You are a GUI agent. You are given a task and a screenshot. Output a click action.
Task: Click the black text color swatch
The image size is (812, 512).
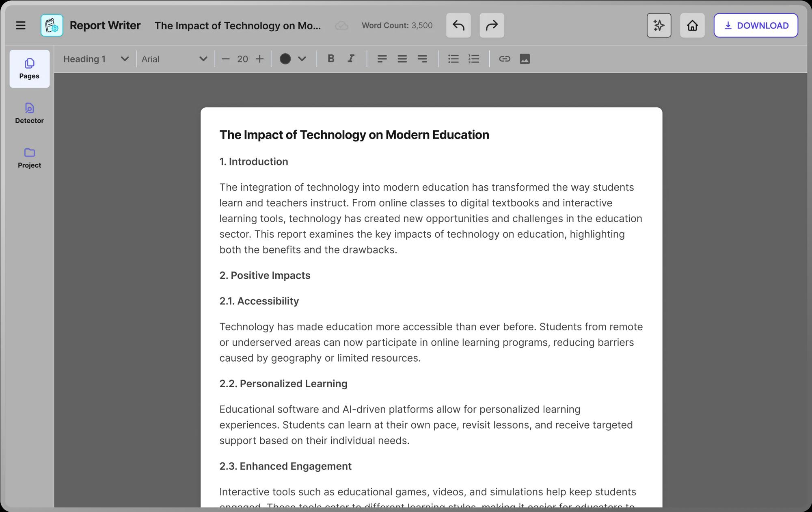click(x=285, y=59)
